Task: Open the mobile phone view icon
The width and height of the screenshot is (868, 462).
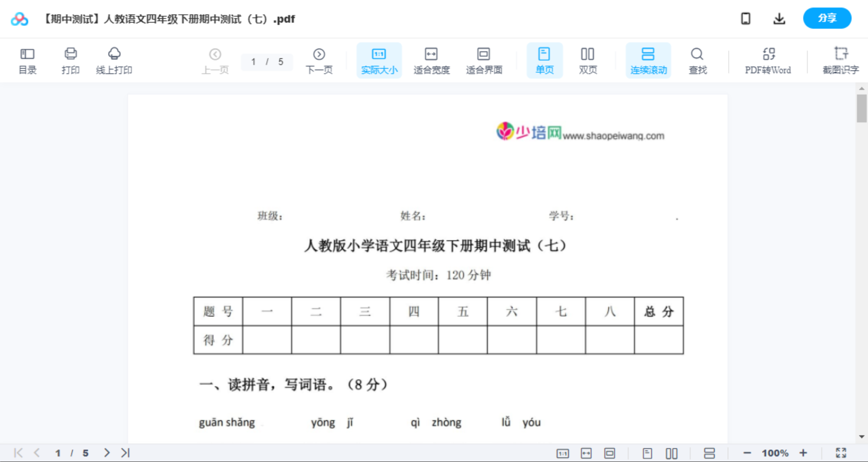Action: point(745,18)
